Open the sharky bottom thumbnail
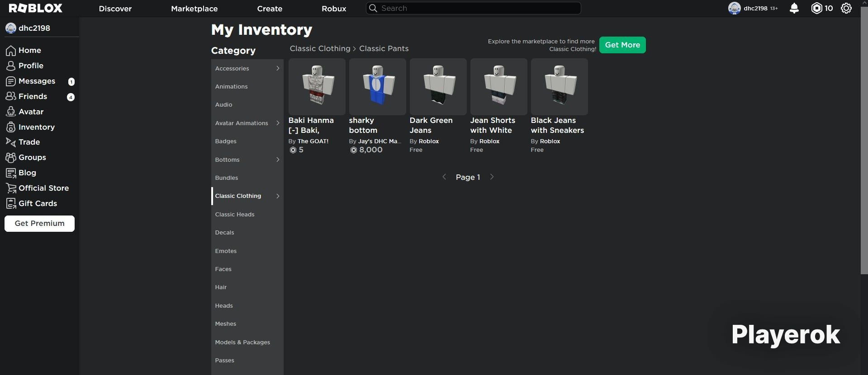The width and height of the screenshot is (868, 375). (x=378, y=86)
